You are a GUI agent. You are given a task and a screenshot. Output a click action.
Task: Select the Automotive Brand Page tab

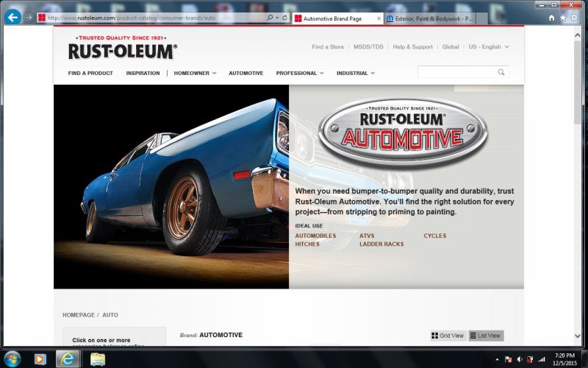click(x=337, y=18)
